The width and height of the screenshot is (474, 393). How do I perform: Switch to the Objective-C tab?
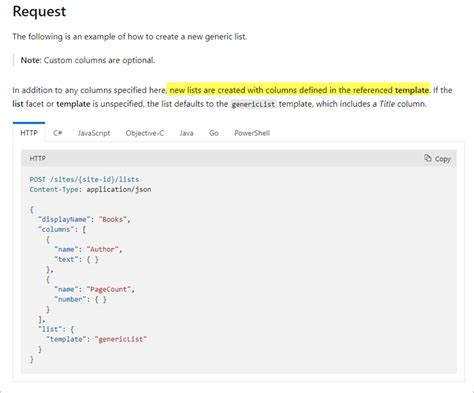pyautogui.click(x=145, y=133)
